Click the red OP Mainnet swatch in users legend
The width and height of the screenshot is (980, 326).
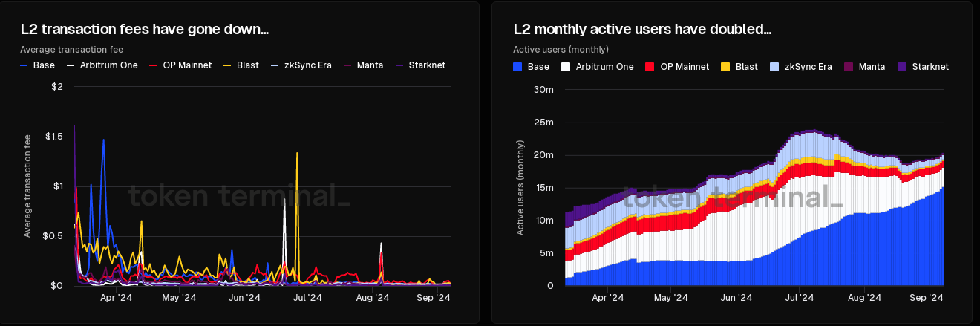tap(650, 67)
